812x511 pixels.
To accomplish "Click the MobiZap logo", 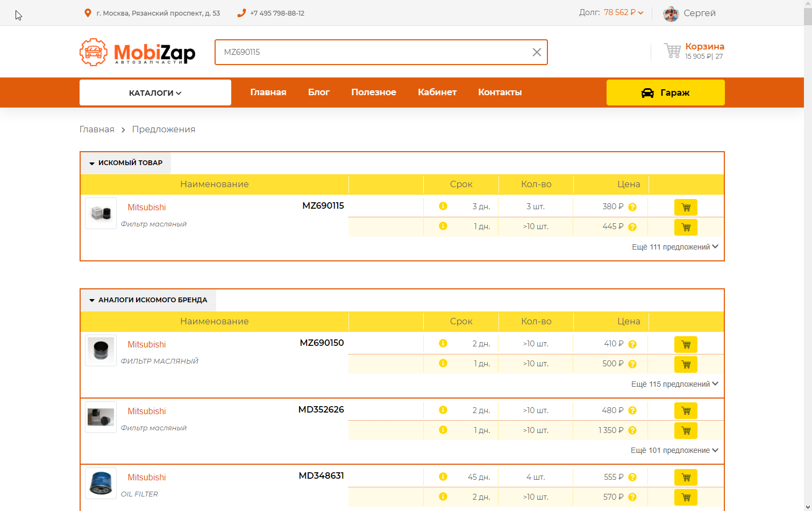I will (138, 52).
